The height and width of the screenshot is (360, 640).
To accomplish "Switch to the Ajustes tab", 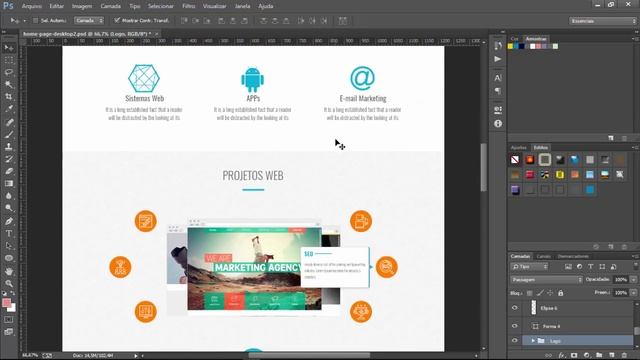I will 519,147.
